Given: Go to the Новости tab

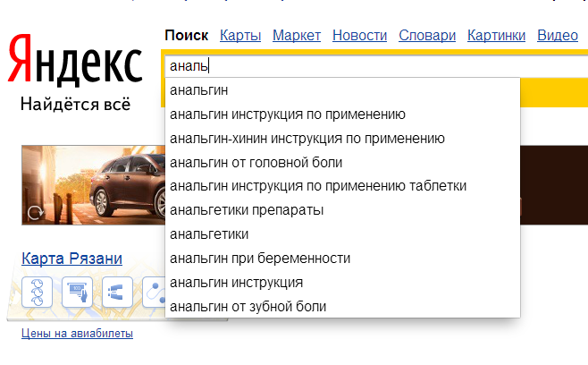Looking at the screenshot, I should [x=359, y=36].
